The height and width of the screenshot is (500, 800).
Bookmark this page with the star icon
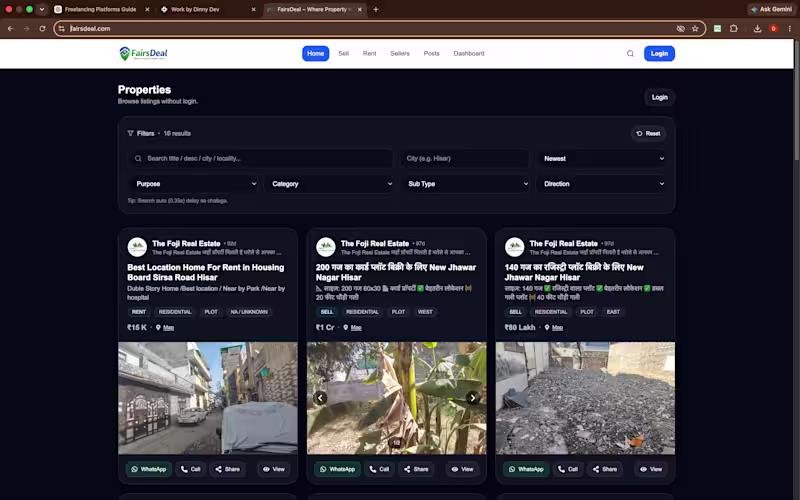(x=695, y=29)
